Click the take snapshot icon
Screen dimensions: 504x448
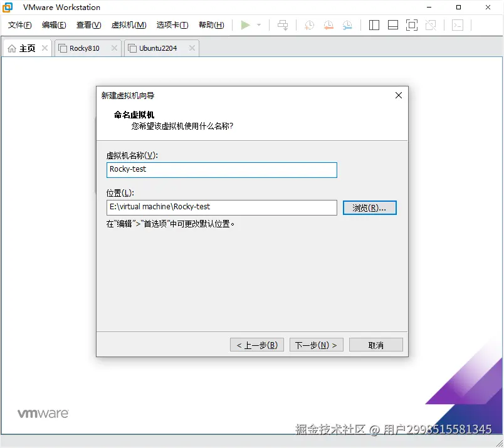pos(309,24)
